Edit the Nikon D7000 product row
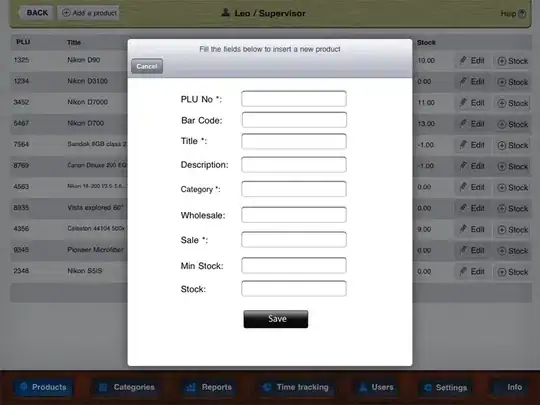Image resolution: width=540 pixels, height=405 pixels. pyautogui.click(x=472, y=103)
